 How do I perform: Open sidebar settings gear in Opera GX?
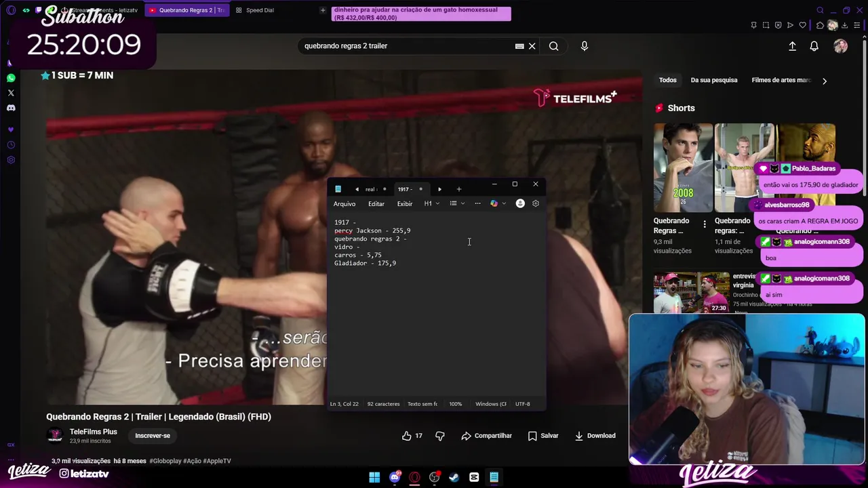click(x=11, y=160)
